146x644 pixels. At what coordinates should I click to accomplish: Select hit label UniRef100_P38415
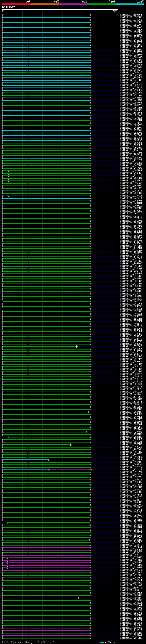131,65
